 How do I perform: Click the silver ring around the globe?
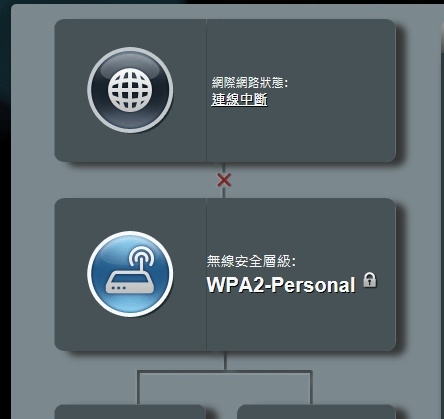click(130, 50)
